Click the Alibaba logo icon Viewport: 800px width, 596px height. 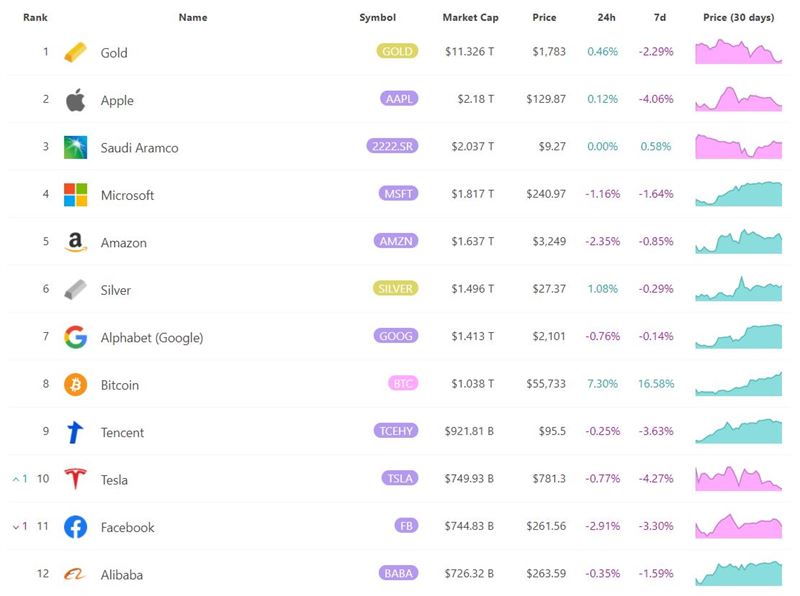point(74,575)
